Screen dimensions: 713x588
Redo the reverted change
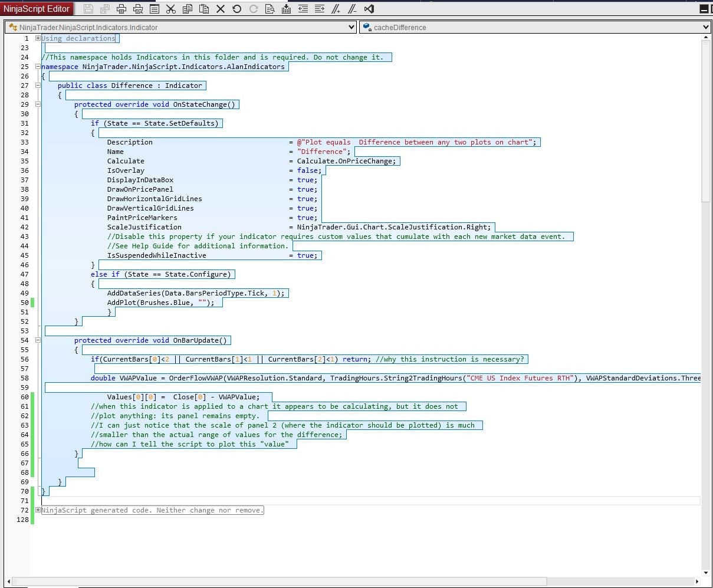point(254,9)
